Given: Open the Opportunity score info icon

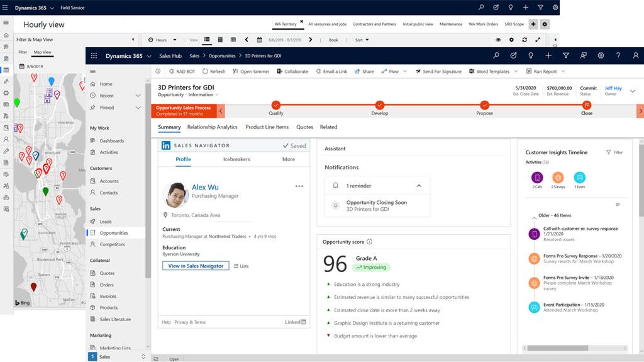Looking at the screenshot, I should pyautogui.click(x=369, y=242).
